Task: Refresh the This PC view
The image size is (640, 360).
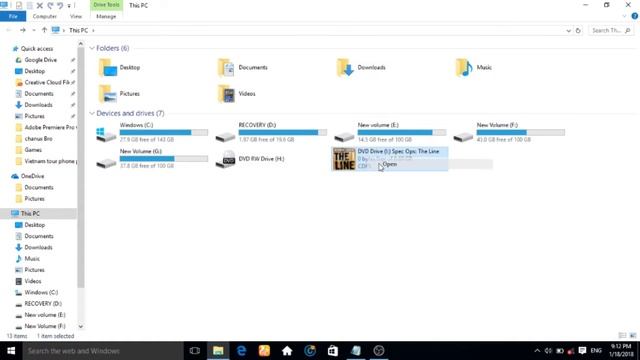Action: (x=578, y=31)
